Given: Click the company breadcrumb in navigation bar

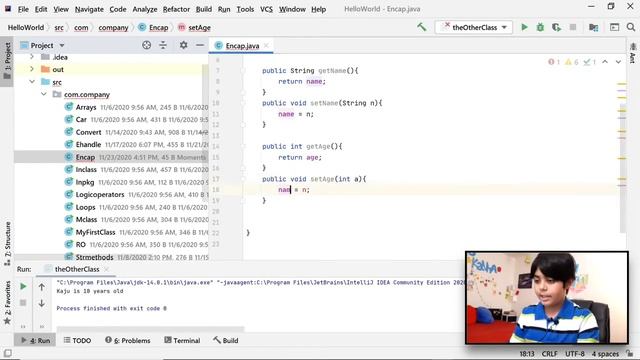Looking at the screenshot, I should pyautogui.click(x=113, y=28).
